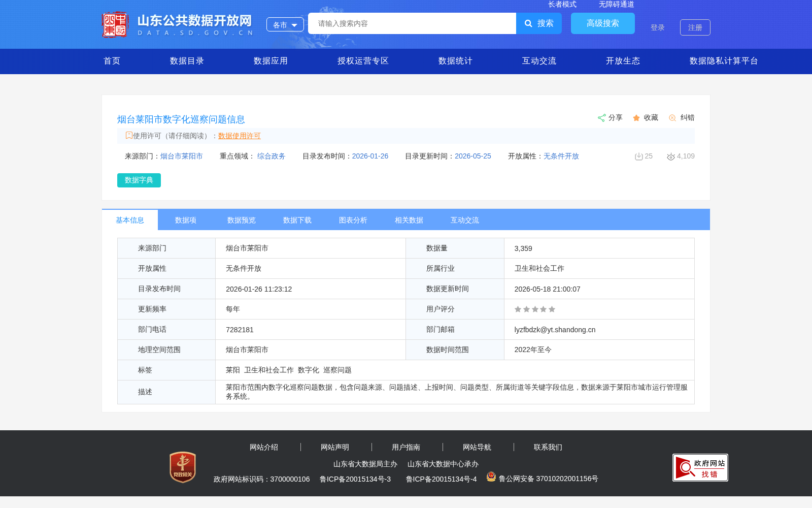Click the Shandong data portal logo
The height and width of the screenshot is (508, 812).
[x=178, y=24]
